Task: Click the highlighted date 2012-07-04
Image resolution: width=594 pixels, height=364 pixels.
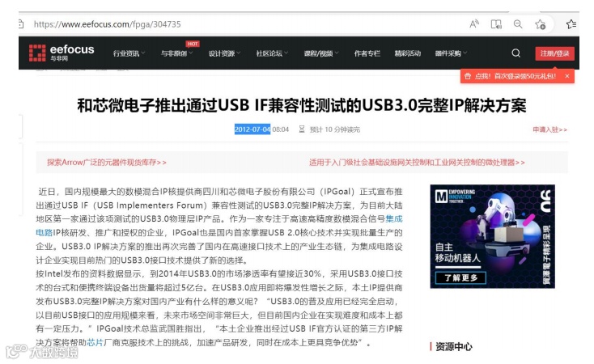Action: tap(252, 129)
